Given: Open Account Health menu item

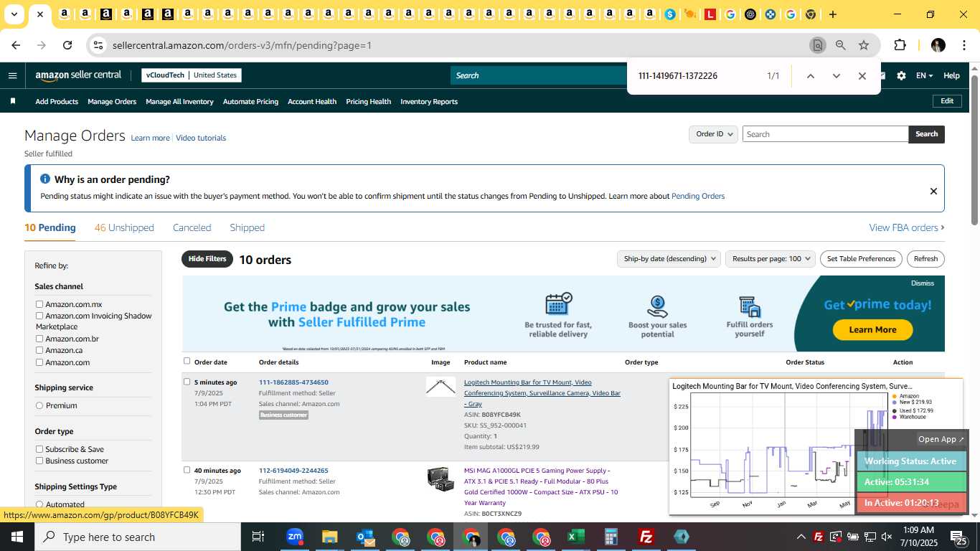Looking at the screenshot, I should 312,101.
